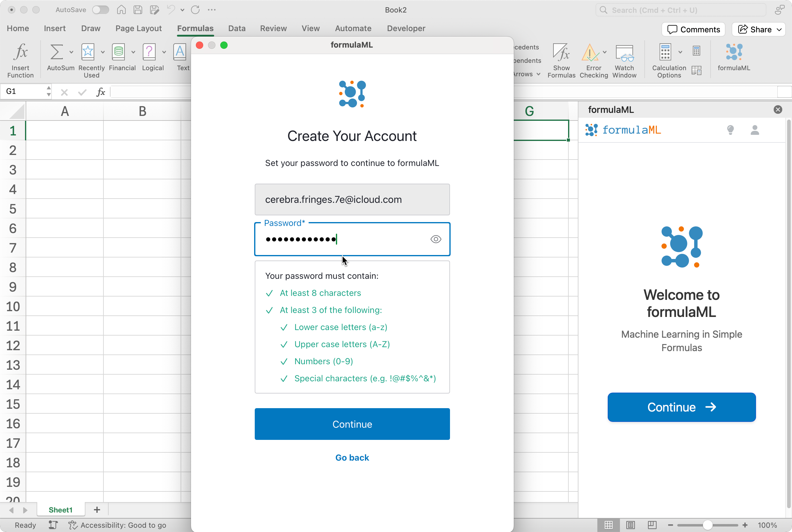This screenshot has height=532, width=792.
Task: Click the Go back link
Action: [352, 457]
